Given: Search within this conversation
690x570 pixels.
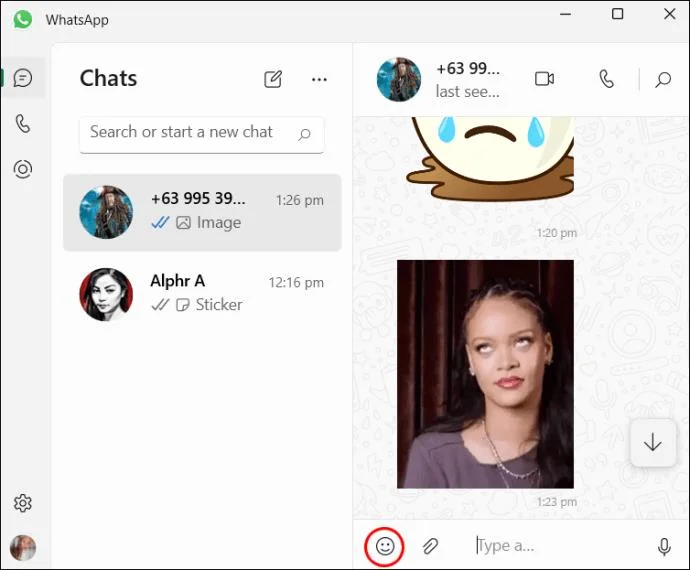Looking at the screenshot, I should (x=663, y=80).
